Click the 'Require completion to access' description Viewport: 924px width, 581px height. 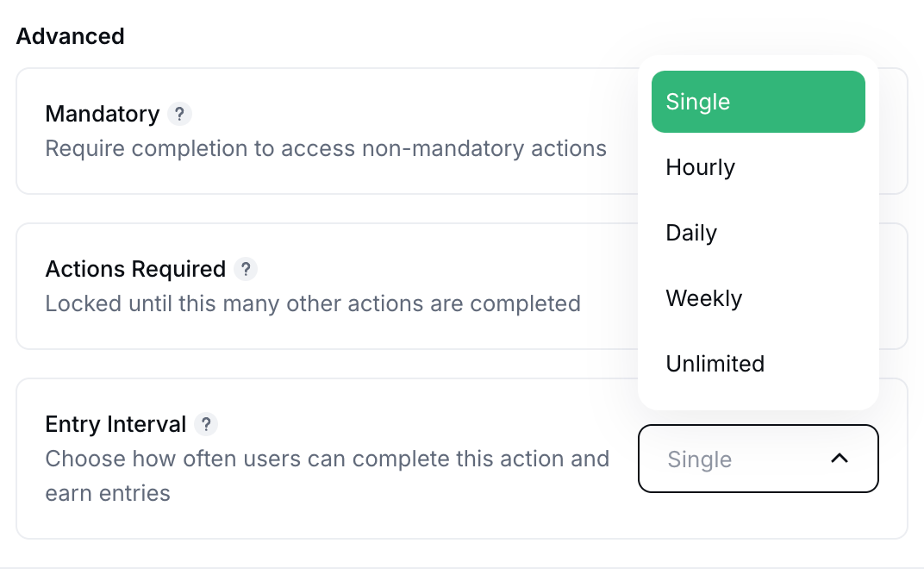[326, 148]
